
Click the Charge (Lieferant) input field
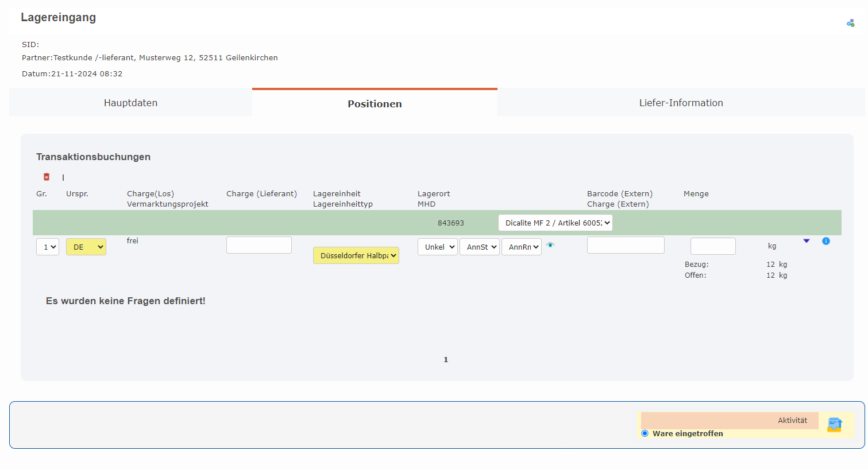click(x=259, y=245)
